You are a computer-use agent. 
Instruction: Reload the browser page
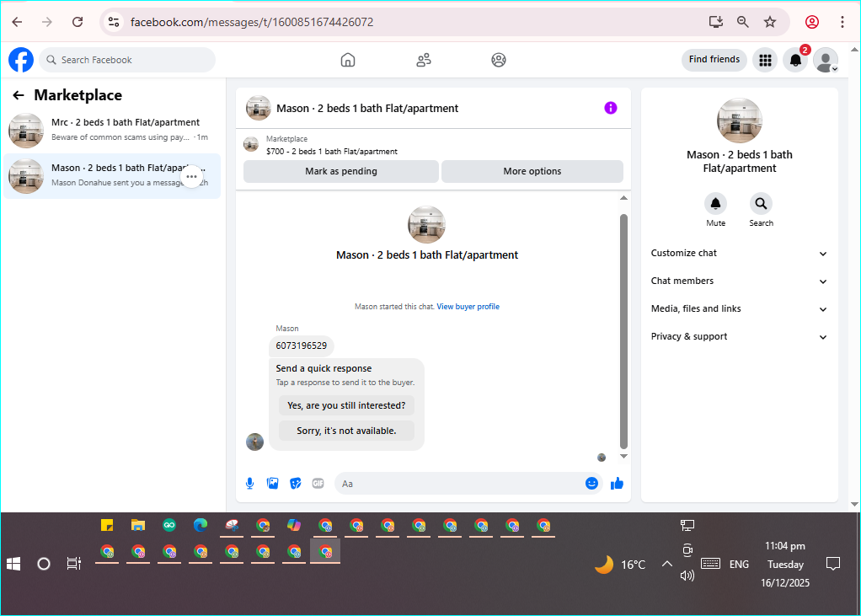point(78,22)
